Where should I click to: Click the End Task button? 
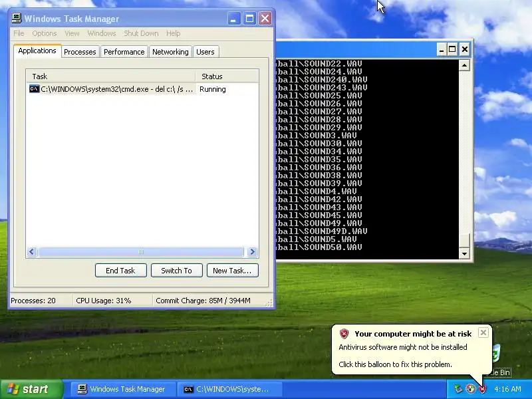(x=121, y=271)
